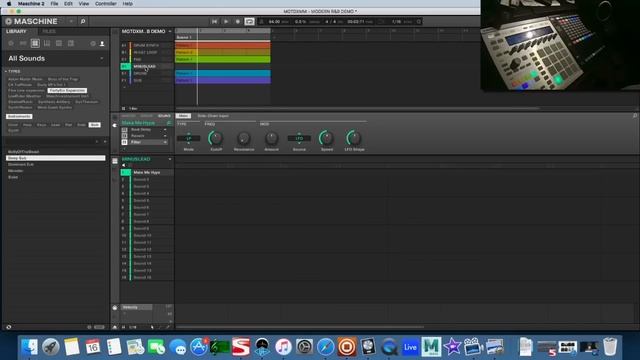640x360 pixels.
Task: Click the Resonance knob
Action: click(244, 138)
